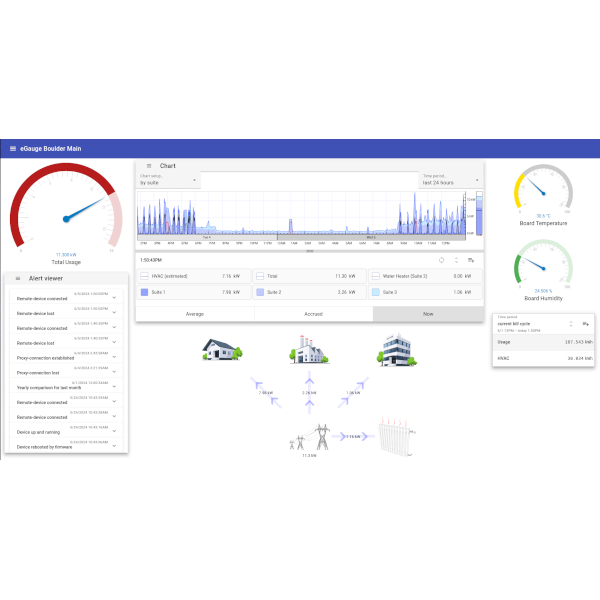Click the house icon above the 7.98 kW flow

222,349
